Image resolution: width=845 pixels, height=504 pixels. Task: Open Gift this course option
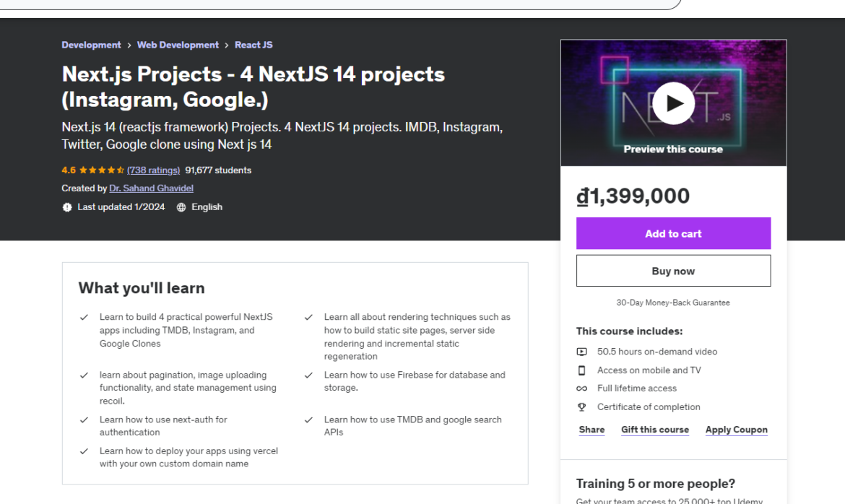point(655,429)
